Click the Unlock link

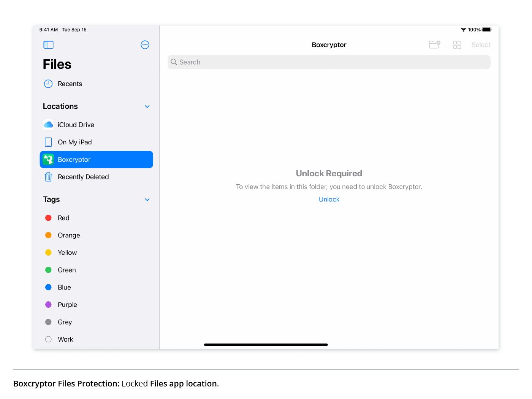pos(329,199)
